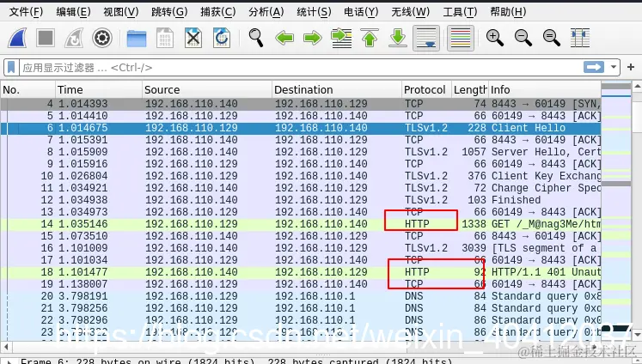The image size is (642, 364).
Task: Go forward in packet history
Action: pyautogui.click(x=313, y=38)
